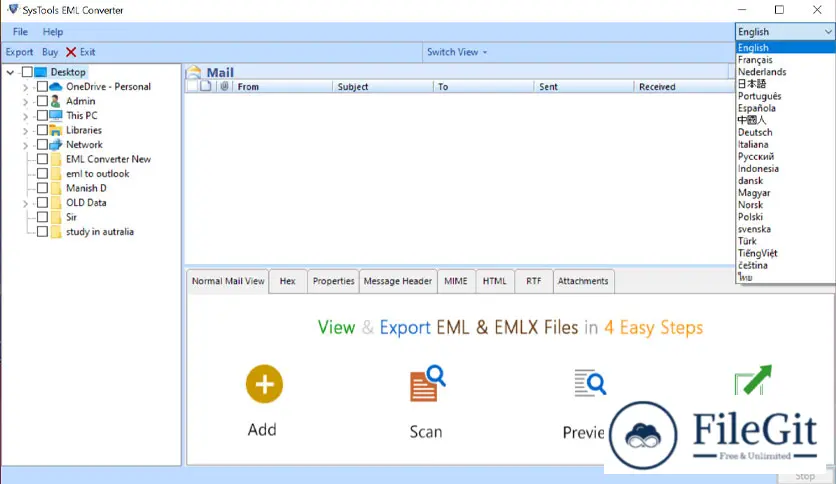Image resolution: width=836 pixels, height=484 pixels.
Task: Check the Admin checkbox
Action: 42,101
